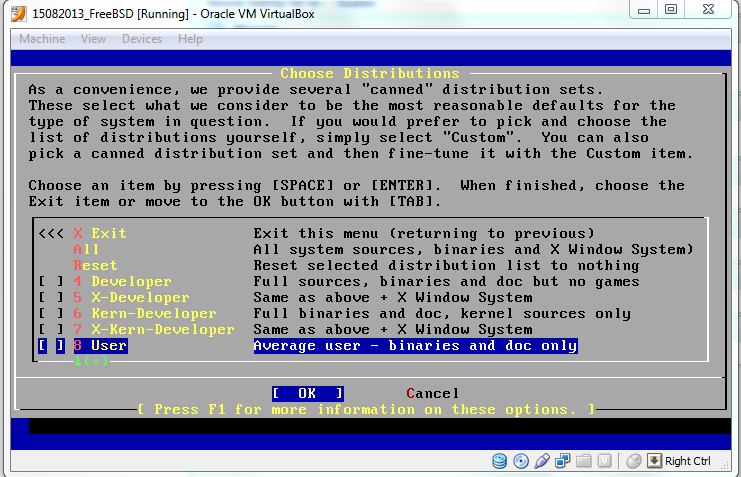
Task: Click the network adapters status icon
Action: pos(562,461)
